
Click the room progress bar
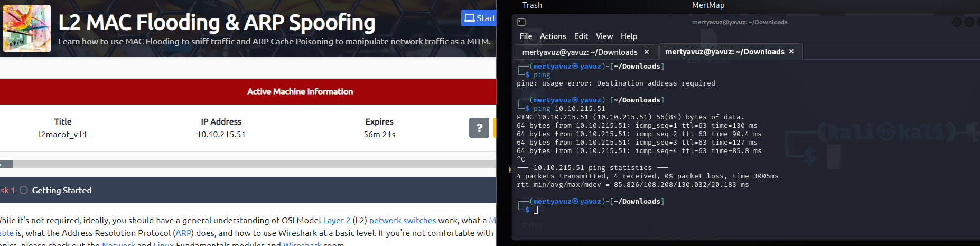[248, 164]
